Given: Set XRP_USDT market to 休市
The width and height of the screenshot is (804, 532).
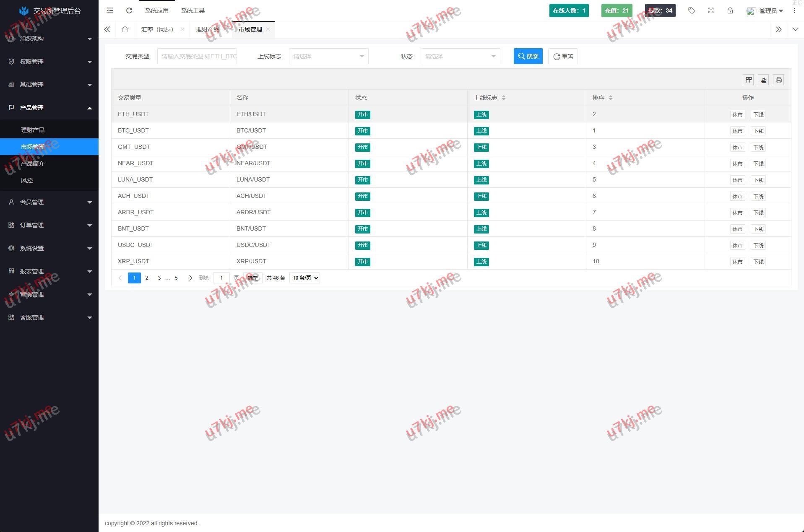Looking at the screenshot, I should pos(737,262).
